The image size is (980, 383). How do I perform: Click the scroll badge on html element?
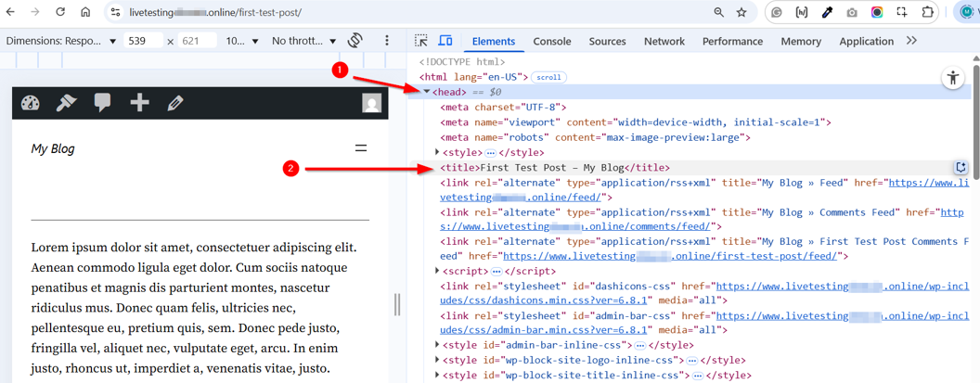549,78
